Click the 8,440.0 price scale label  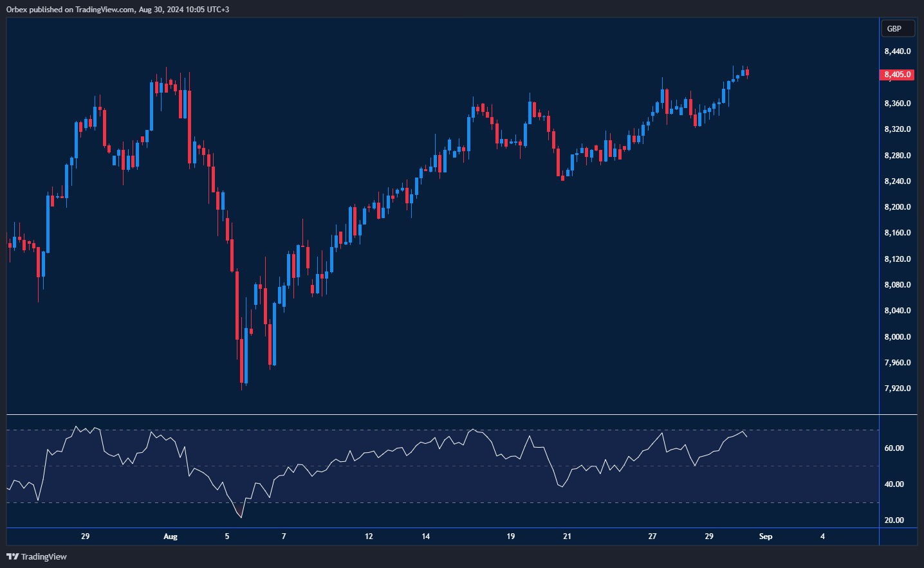[x=897, y=51]
